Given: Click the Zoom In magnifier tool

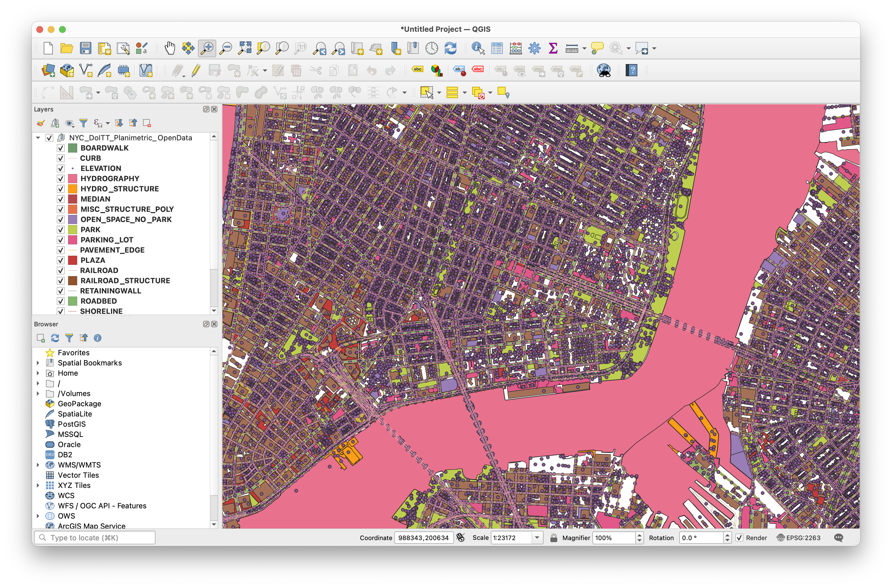Looking at the screenshot, I should coord(207,48).
